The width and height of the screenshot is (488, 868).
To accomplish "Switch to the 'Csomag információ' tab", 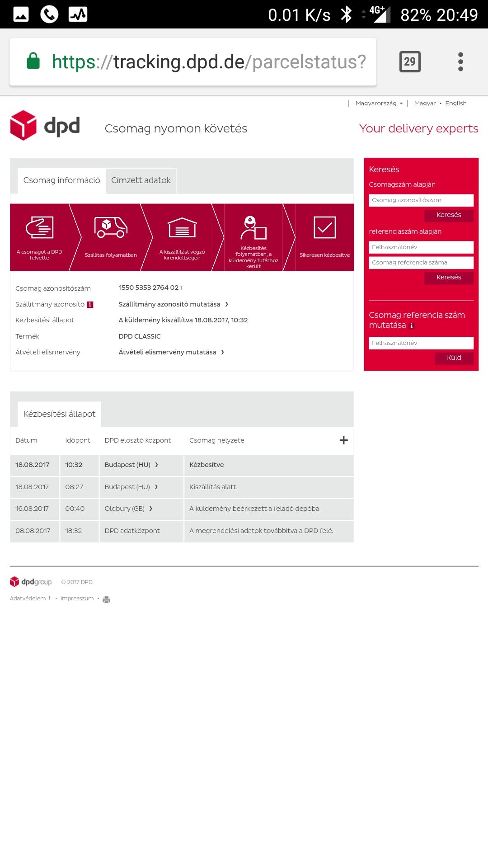I will tap(62, 180).
